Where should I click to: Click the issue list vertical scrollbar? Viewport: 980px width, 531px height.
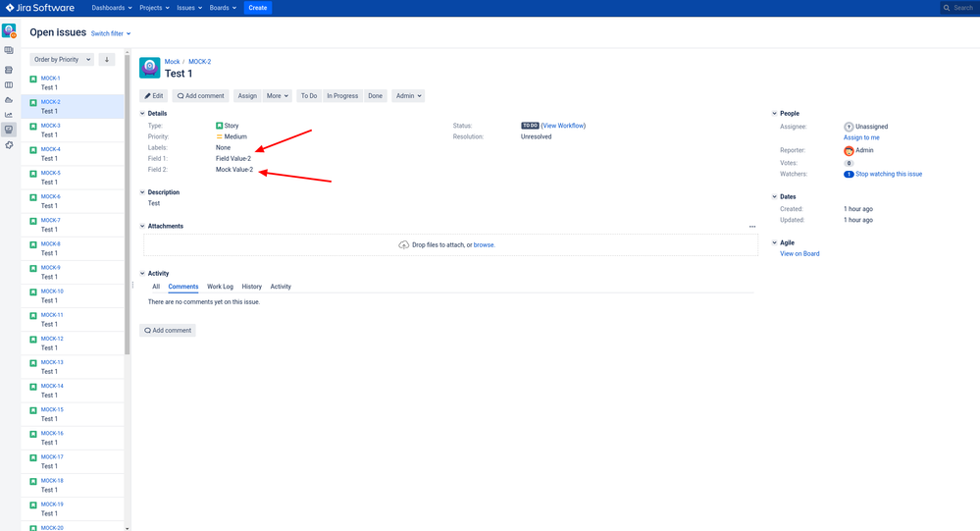(128, 204)
